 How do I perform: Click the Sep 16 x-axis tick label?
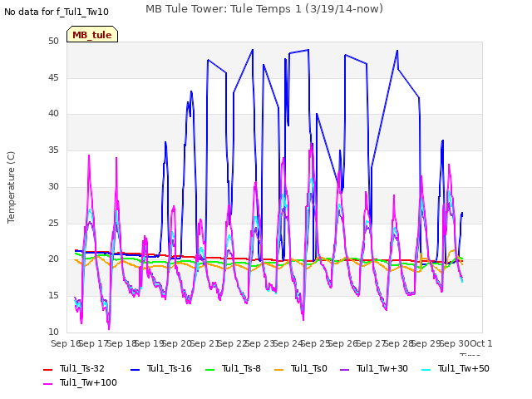click(x=66, y=343)
